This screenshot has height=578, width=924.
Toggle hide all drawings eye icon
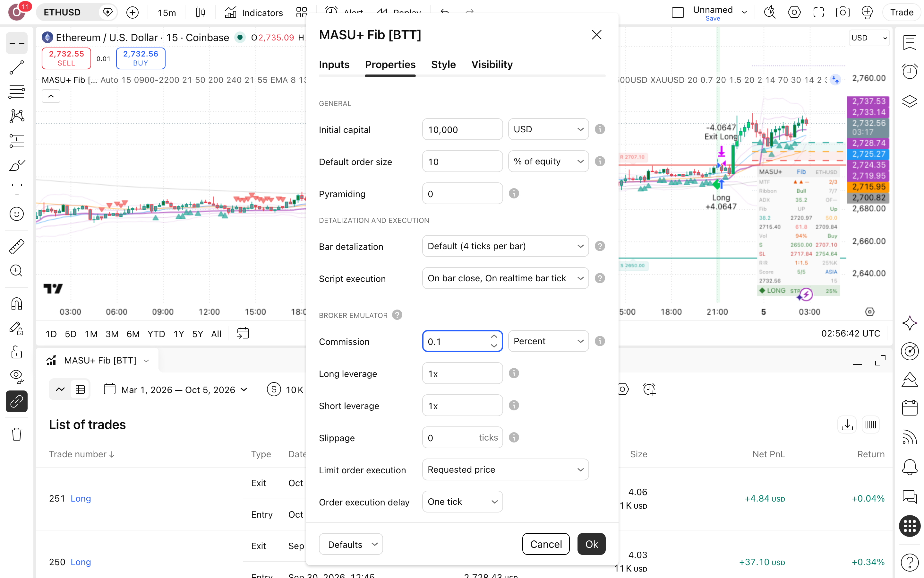(x=17, y=377)
